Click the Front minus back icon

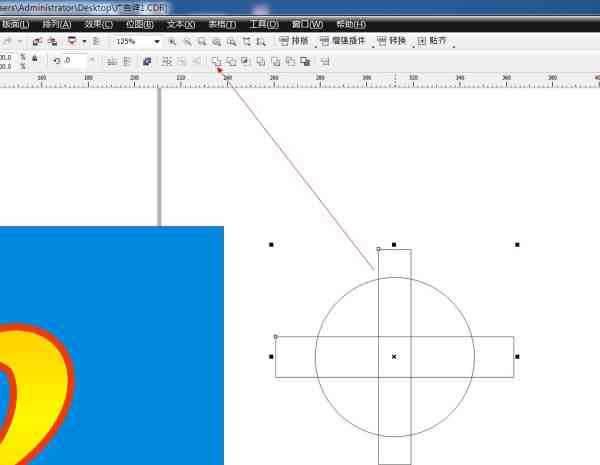coord(276,61)
